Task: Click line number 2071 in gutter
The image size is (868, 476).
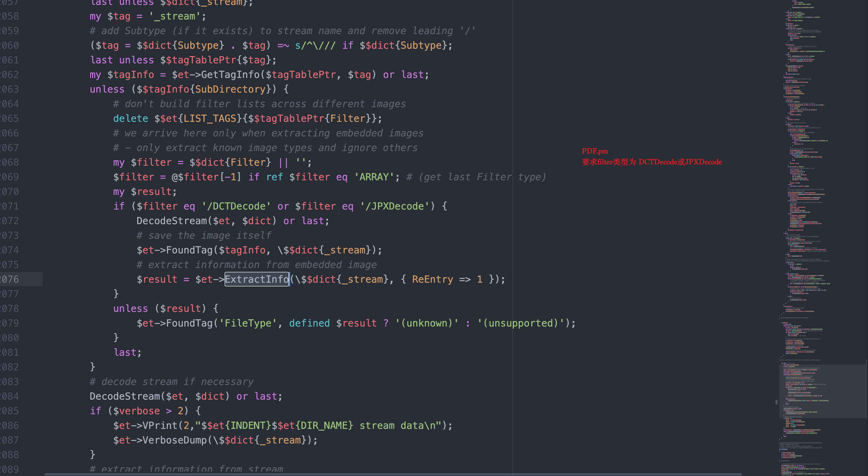Action: pyautogui.click(x=9, y=206)
